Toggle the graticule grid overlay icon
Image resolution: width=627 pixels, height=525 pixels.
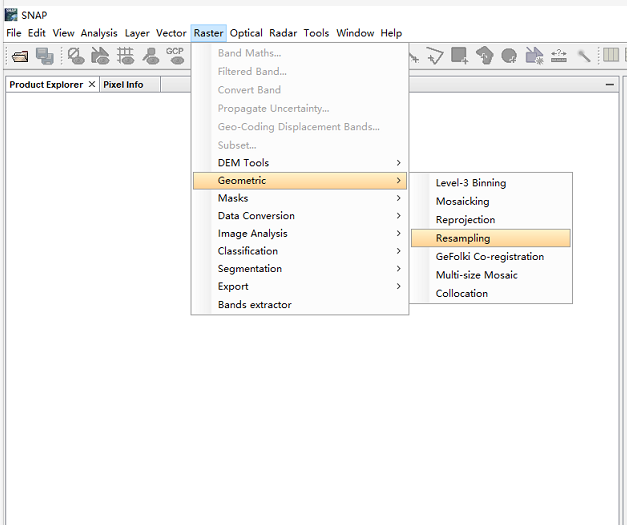point(125,56)
